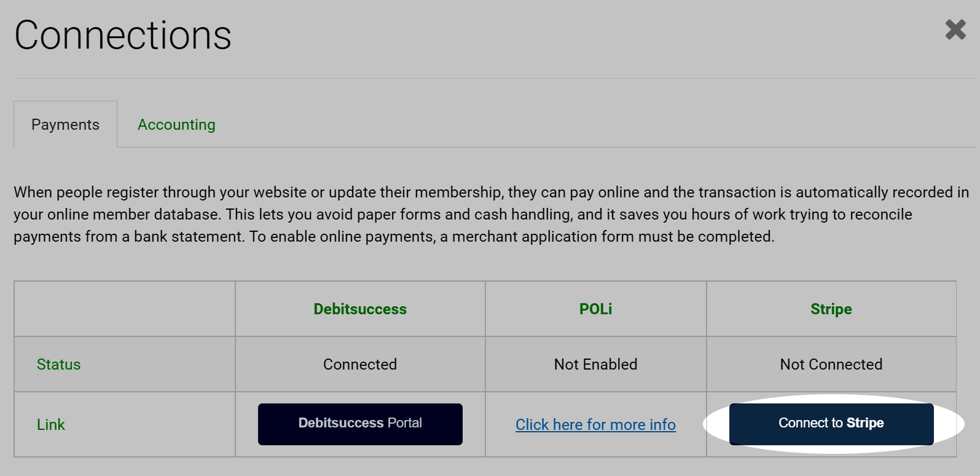Open the 'Click here for more info' link
980x476 pixels.
point(595,424)
